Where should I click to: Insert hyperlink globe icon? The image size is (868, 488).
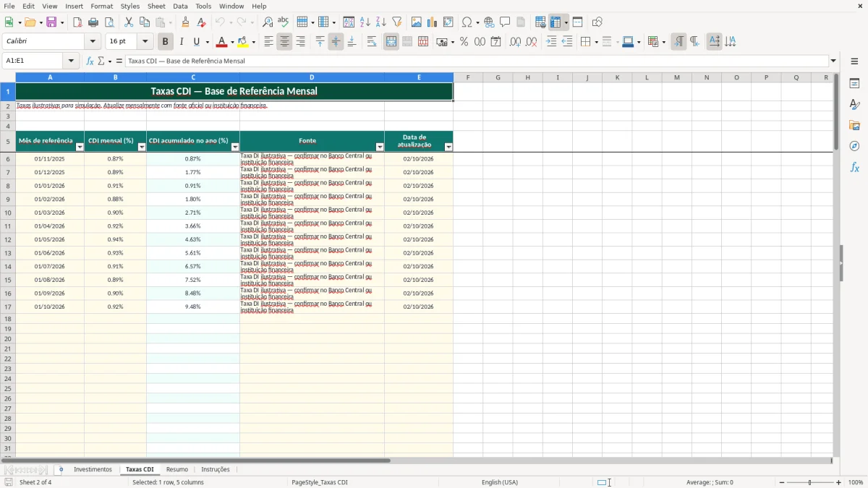490,22
